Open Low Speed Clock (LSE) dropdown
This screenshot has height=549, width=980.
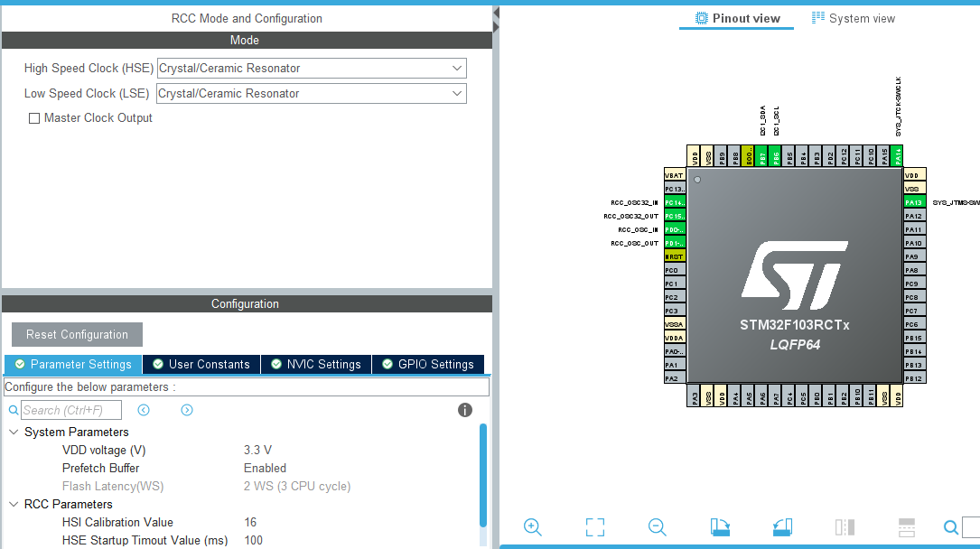(312, 94)
